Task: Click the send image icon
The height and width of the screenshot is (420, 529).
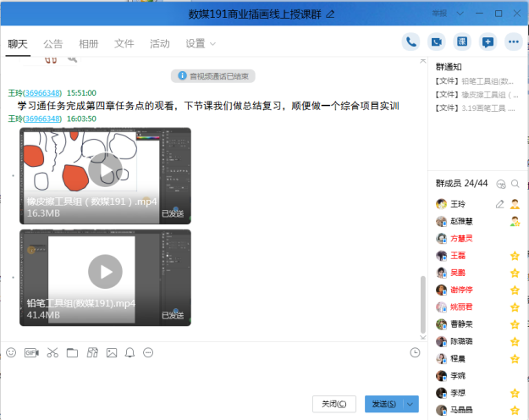Action: 111,352
